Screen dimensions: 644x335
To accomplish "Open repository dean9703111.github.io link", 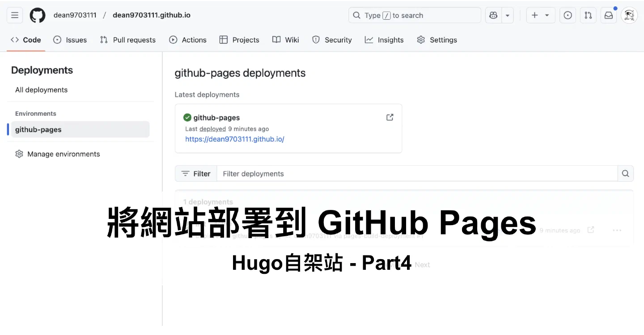I will click(152, 15).
